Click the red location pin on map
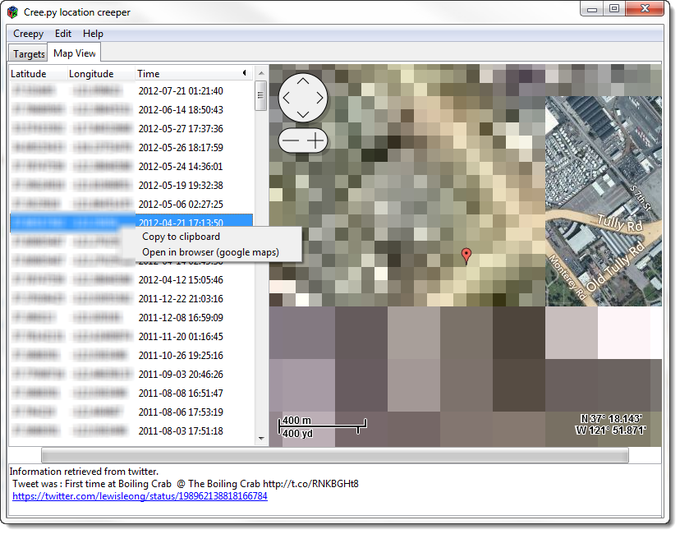The image size is (680, 534). pyautogui.click(x=466, y=256)
